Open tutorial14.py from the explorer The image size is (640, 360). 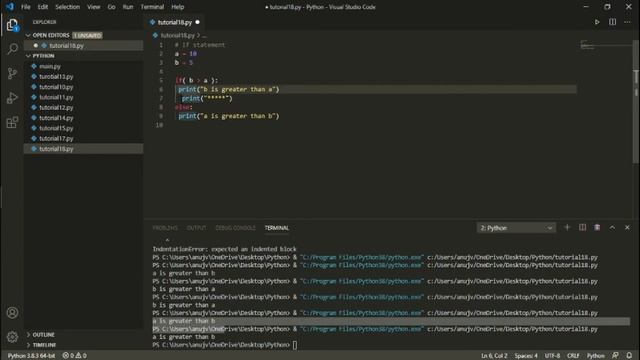[x=56, y=118]
